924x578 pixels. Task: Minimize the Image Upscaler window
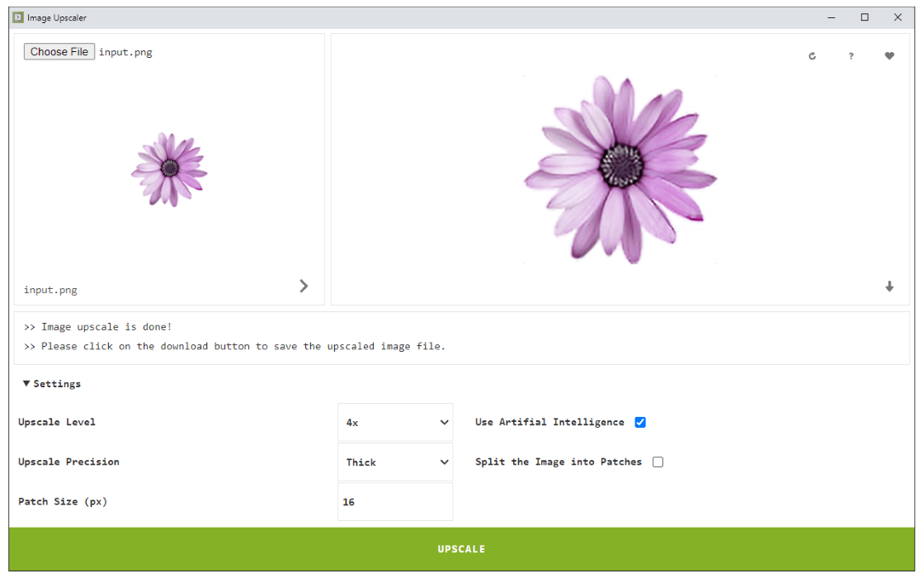coord(832,17)
